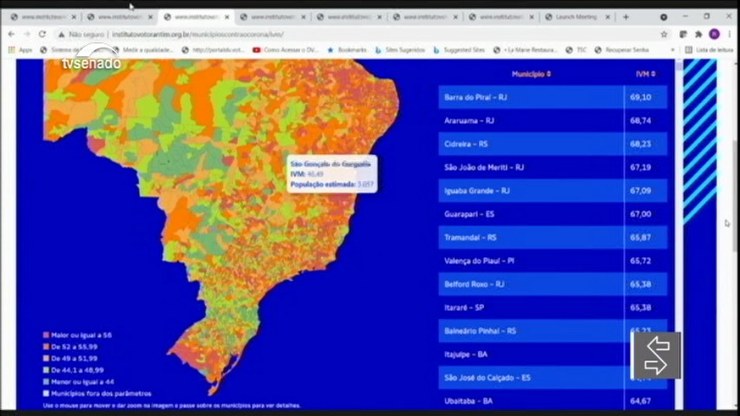Screen dimensions: 740x416
Task: Click the red 'Maior ou igual a 56' legend swatch
Action: (46, 335)
